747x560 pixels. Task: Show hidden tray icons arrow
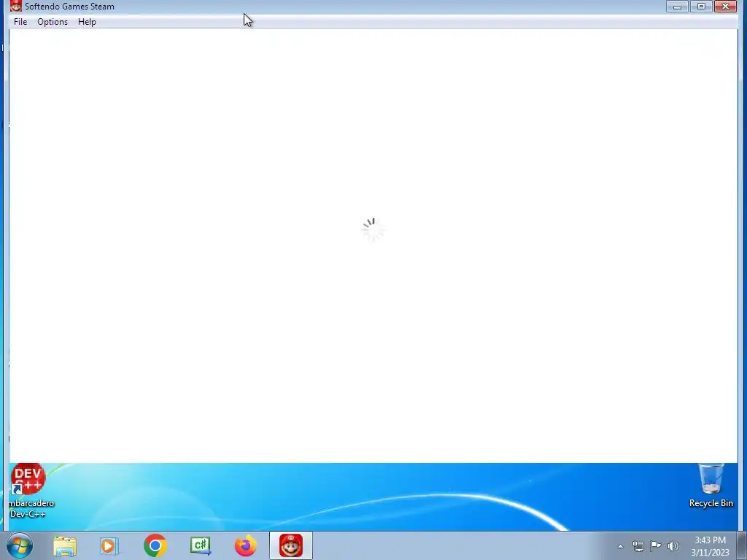click(x=620, y=546)
